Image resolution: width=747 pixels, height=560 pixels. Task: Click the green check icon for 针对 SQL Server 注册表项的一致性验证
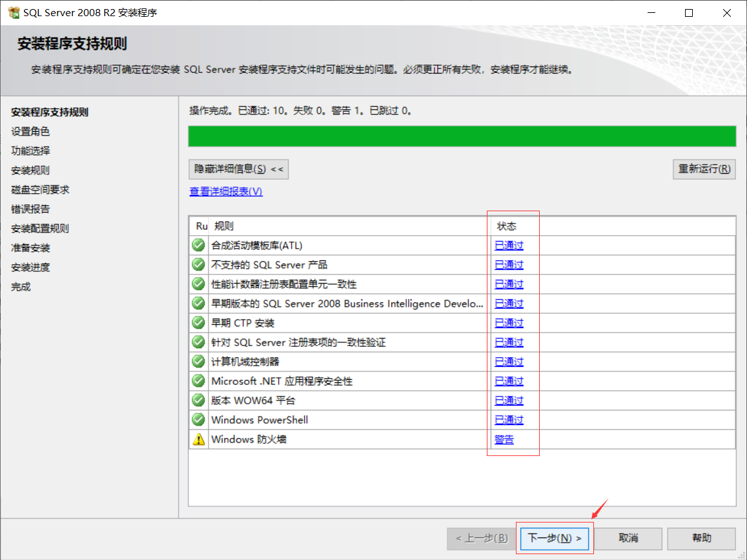click(x=198, y=342)
